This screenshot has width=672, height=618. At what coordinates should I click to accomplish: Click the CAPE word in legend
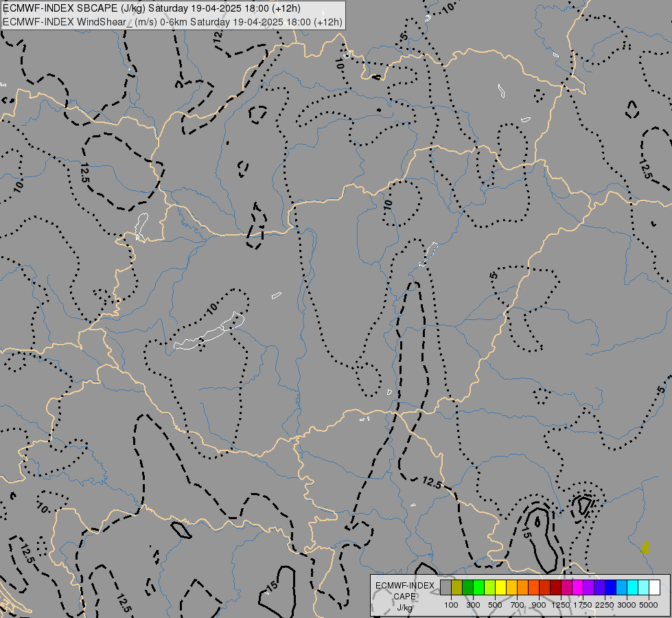(x=404, y=597)
